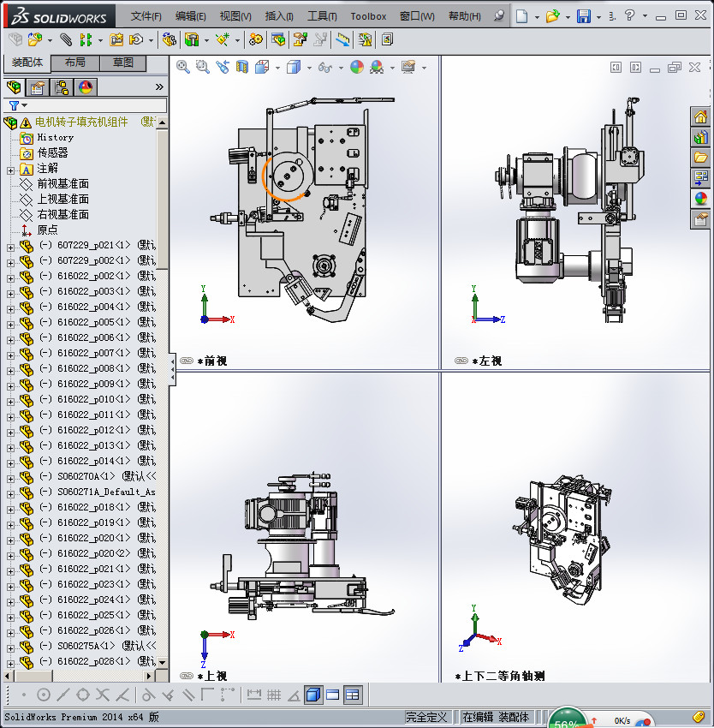Switch to the 布局 layout tab
714x728 pixels.
pyautogui.click(x=74, y=63)
